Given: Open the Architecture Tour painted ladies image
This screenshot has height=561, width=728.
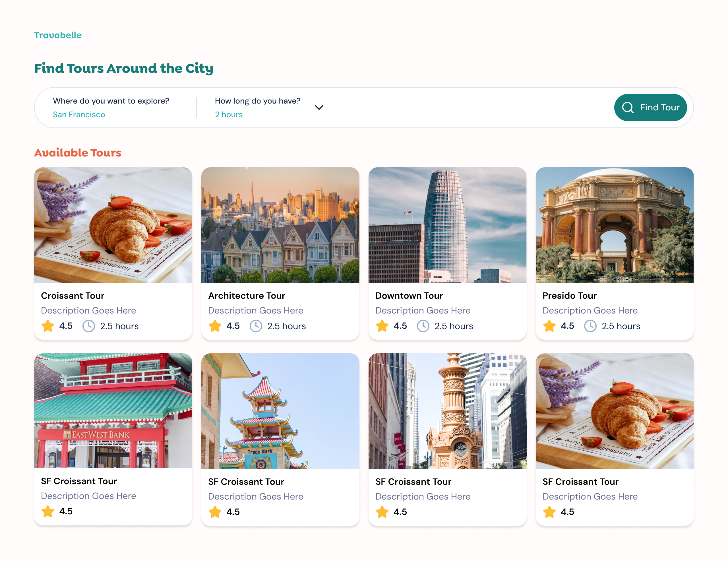Looking at the screenshot, I should pos(280,225).
